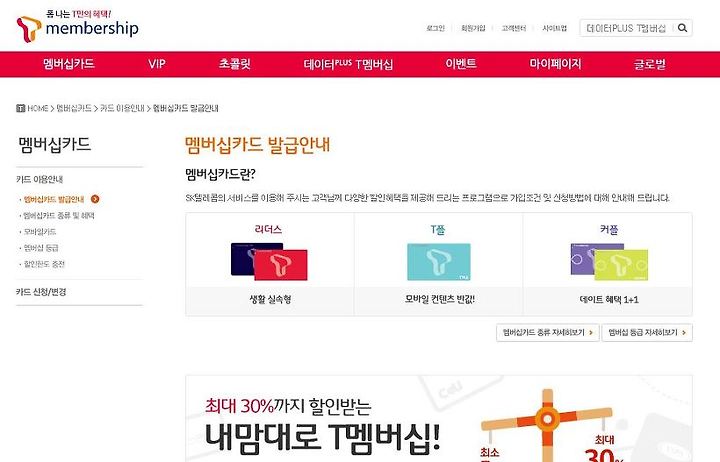Click the 생활 실속형 caption
This screenshot has width=720, height=462.
point(270,299)
